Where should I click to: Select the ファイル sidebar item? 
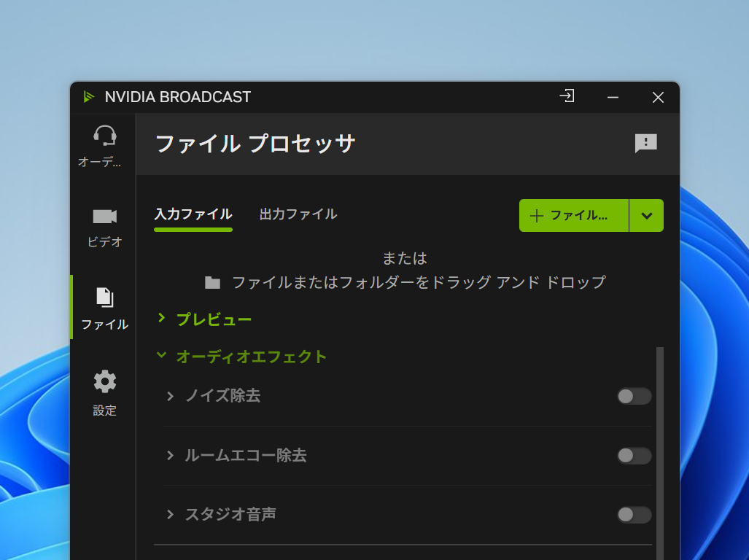[104, 308]
